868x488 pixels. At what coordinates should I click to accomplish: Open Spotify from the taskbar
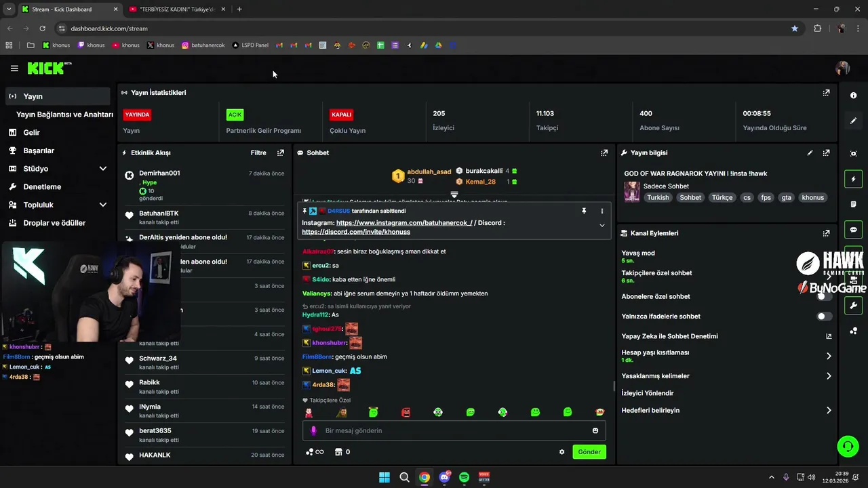coord(465,477)
